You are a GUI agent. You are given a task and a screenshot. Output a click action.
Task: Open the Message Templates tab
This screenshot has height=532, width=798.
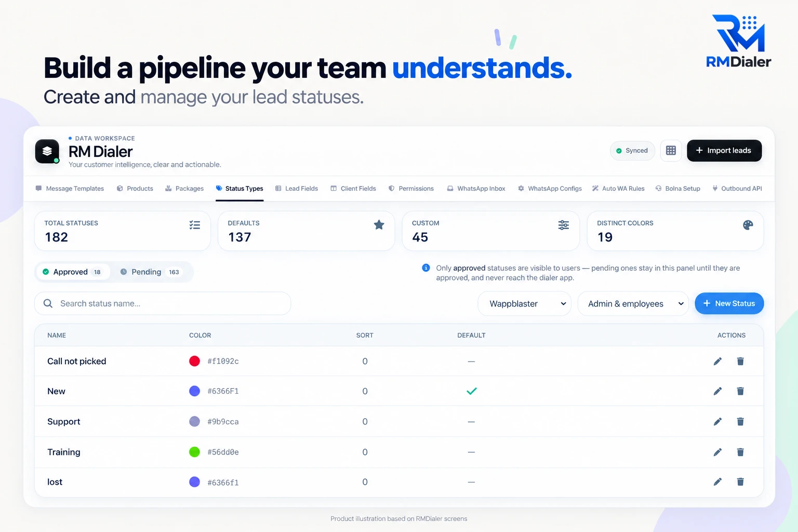pyautogui.click(x=70, y=189)
